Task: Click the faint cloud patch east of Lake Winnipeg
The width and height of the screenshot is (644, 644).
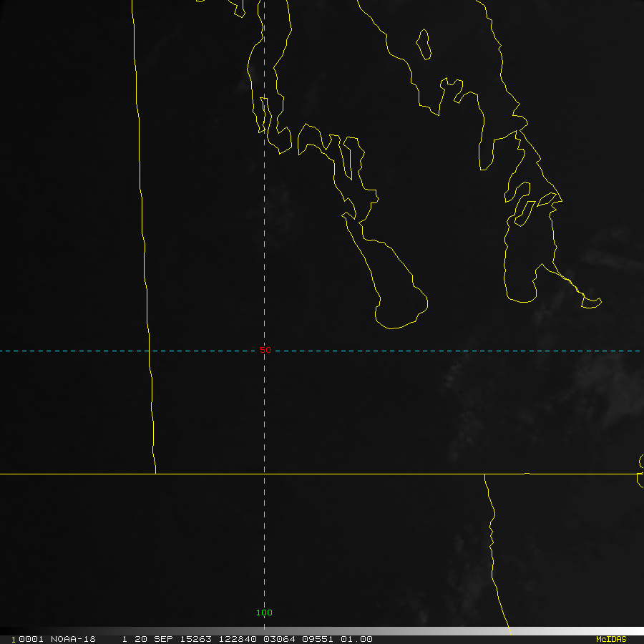Action: click(x=608, y=258)
